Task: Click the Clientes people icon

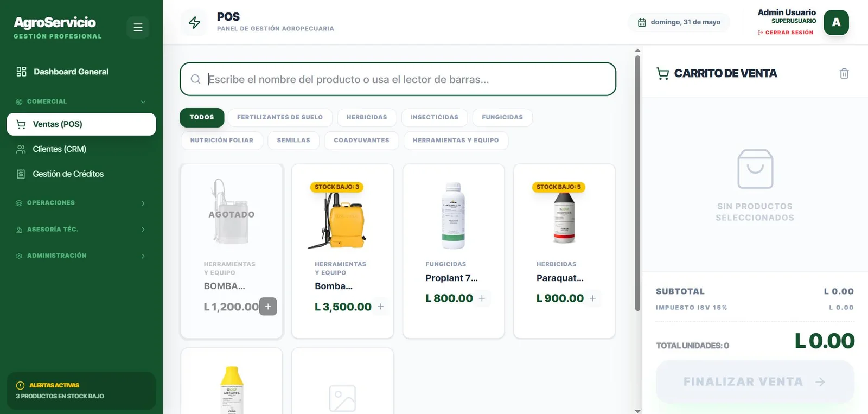Action: (x=21, y=149)
